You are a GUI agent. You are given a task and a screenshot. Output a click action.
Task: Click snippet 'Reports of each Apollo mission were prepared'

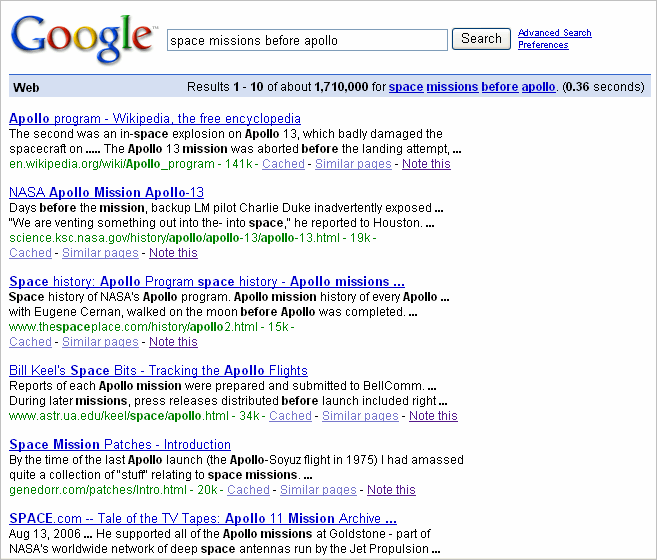click(x=223, y=386)
